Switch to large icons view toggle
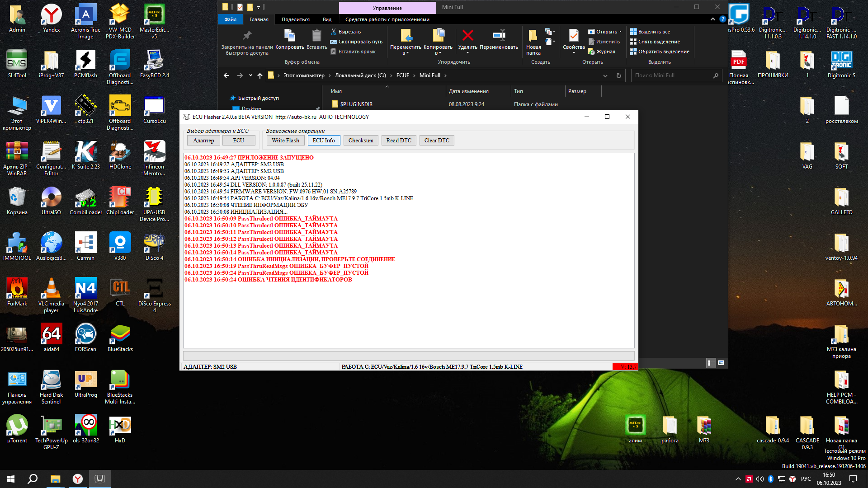This screenshot has height=488, width=868. 721,363
